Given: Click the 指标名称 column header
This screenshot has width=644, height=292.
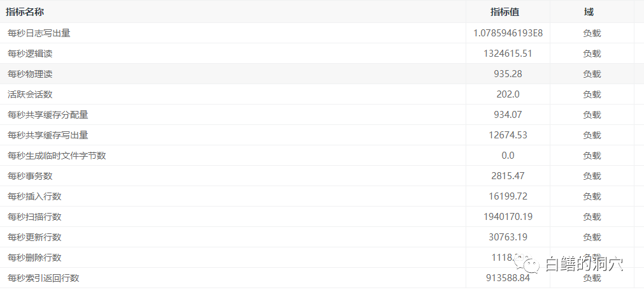Looking at the screenshot, I should pyautogui.click(x=25, y=12).
